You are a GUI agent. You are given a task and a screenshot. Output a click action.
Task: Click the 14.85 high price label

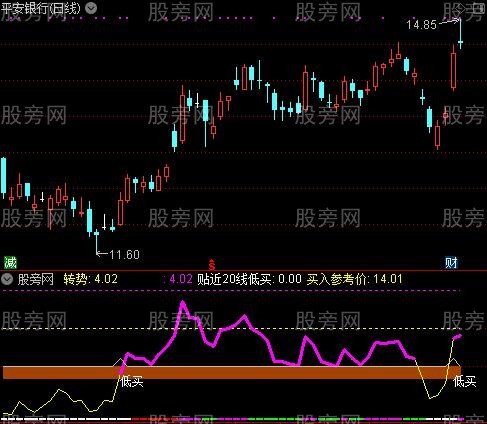pos(421,25)
